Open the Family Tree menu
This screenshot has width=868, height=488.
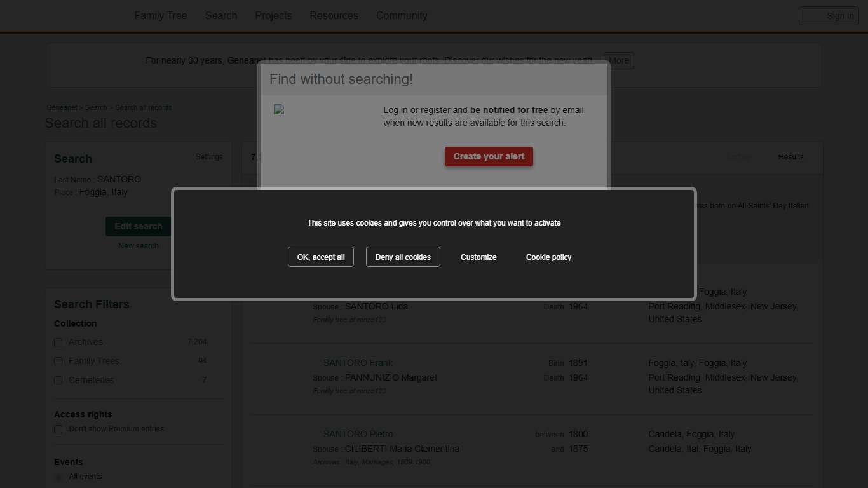click(x=160, y=16)
